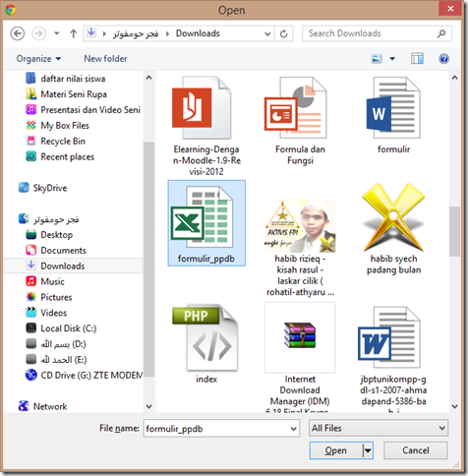Go up one folder level
Screen dimensions: 468x476
(74, 33)
